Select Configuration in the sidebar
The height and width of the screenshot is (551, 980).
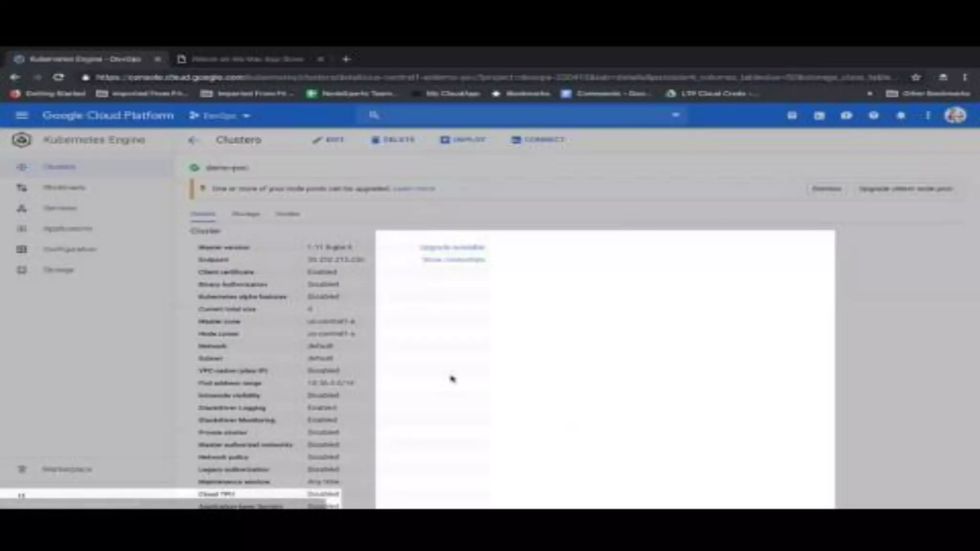pyautogui.click(x=69, y=249)
